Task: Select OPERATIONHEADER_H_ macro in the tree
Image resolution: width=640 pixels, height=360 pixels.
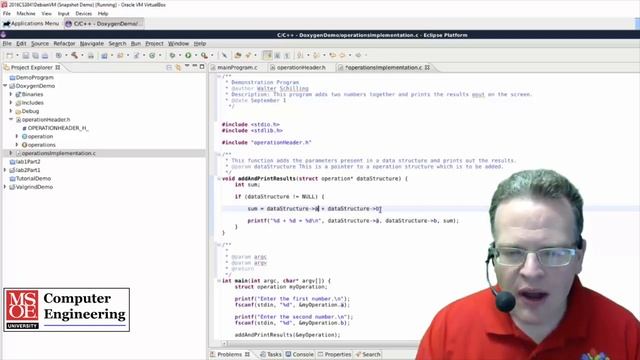Action: coord(58,128)
